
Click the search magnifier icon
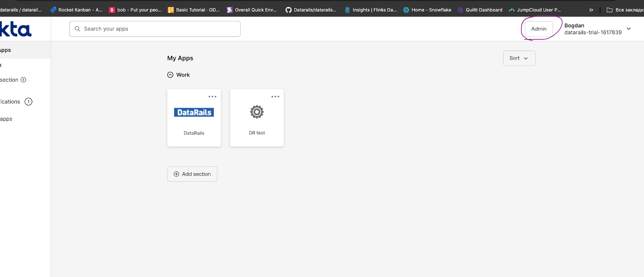(77, 29)
